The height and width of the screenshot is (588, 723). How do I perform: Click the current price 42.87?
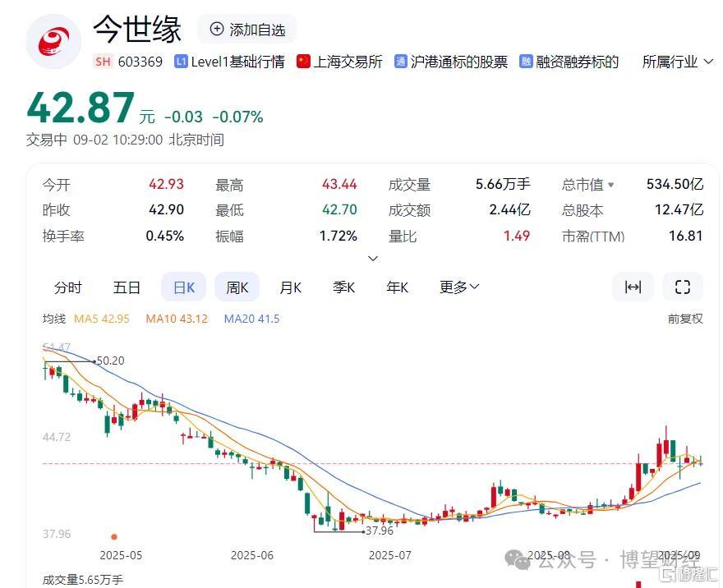click(81, 108)
